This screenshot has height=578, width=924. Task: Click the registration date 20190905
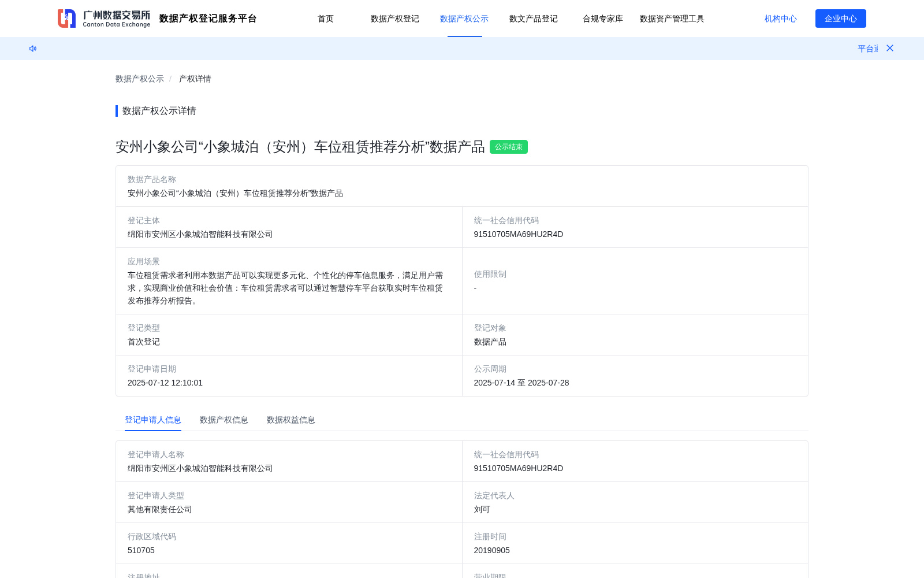click(x=492, y=550)
